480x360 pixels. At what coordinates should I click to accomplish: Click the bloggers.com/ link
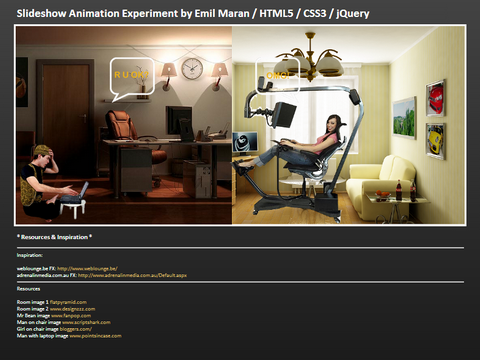pyautogui.click(x=76, y=329)
